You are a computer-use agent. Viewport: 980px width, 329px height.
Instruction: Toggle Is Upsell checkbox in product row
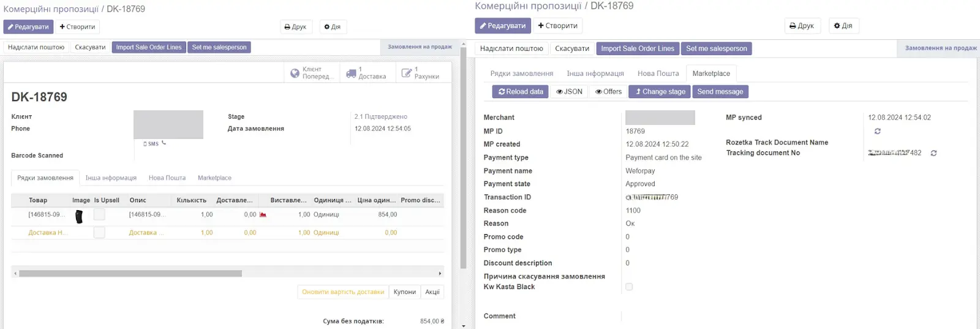[99, 214]
